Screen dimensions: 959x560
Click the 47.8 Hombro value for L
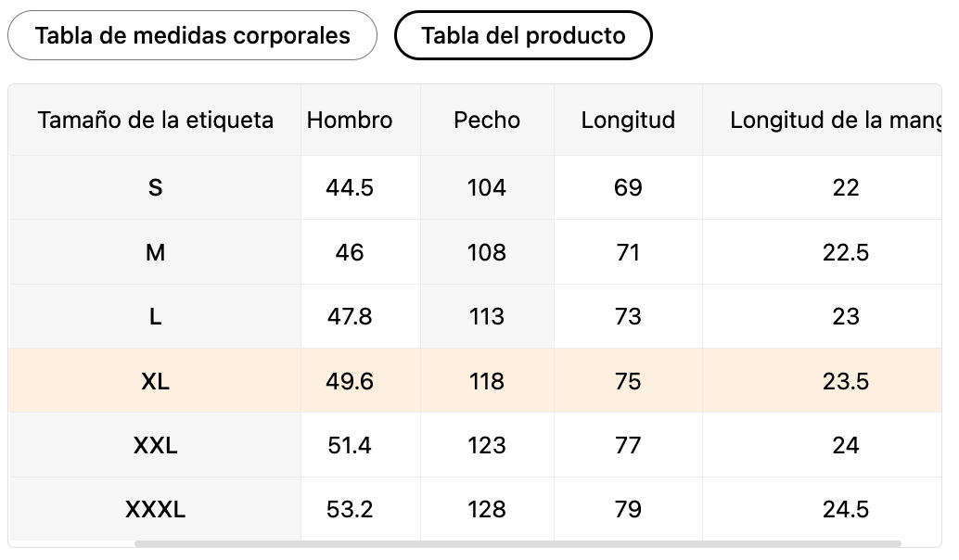350,317
